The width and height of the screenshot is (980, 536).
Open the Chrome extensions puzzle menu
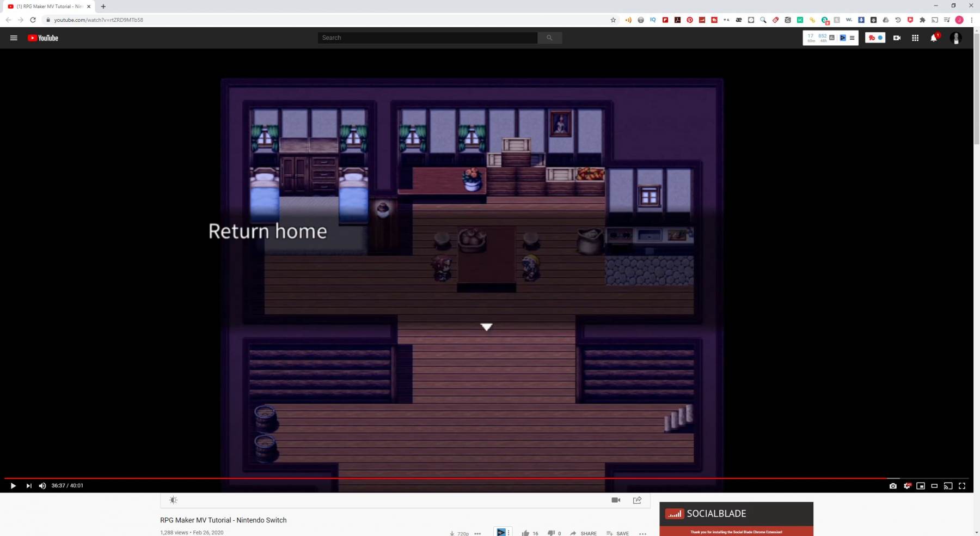922,20
